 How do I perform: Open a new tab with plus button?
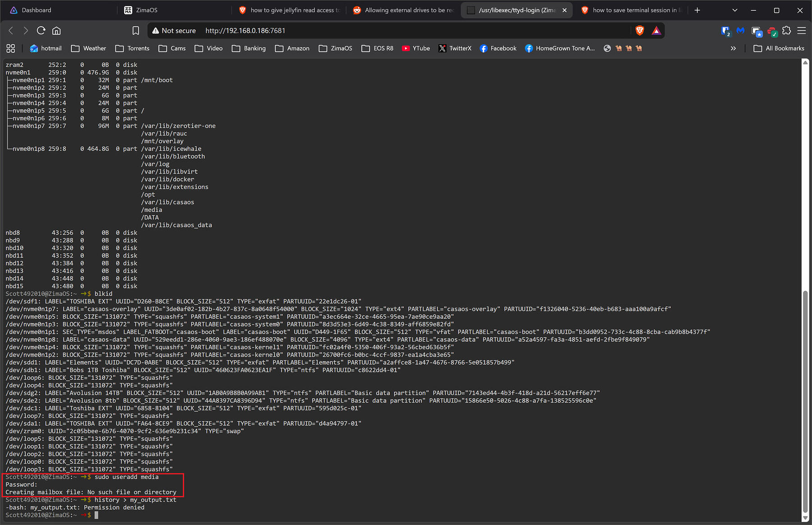coord(697,10)
